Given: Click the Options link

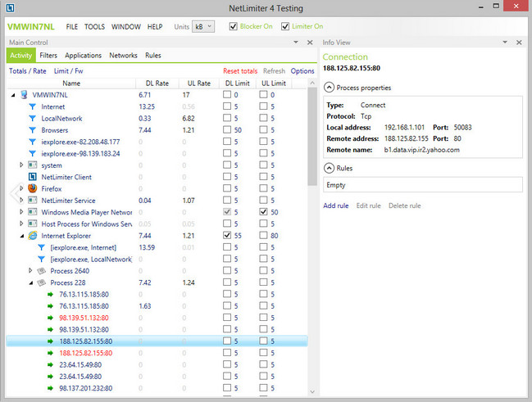Looking at the screenshot, I should tap(302, 71).
